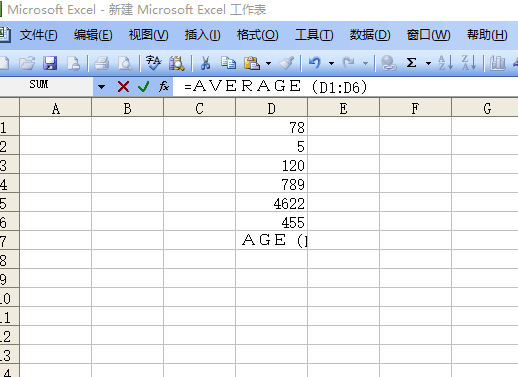Cancel the formula entry with red X

(x=123, y=87)
